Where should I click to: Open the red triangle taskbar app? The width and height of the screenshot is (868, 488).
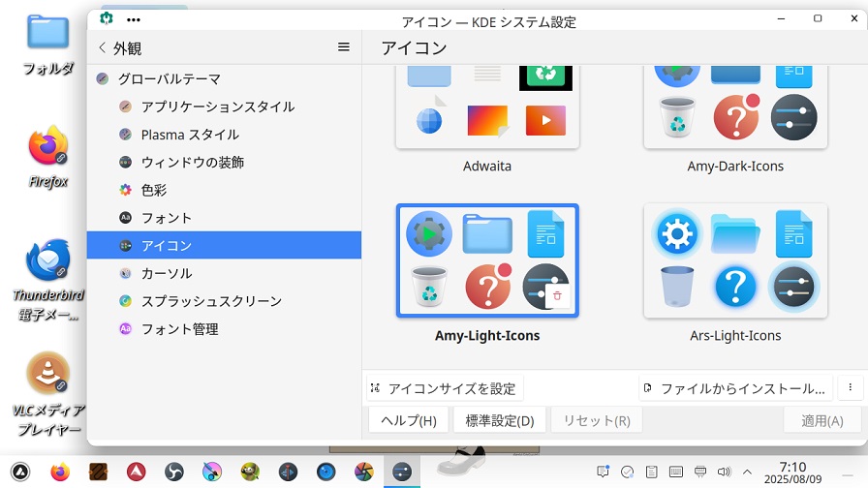point(137,472)
